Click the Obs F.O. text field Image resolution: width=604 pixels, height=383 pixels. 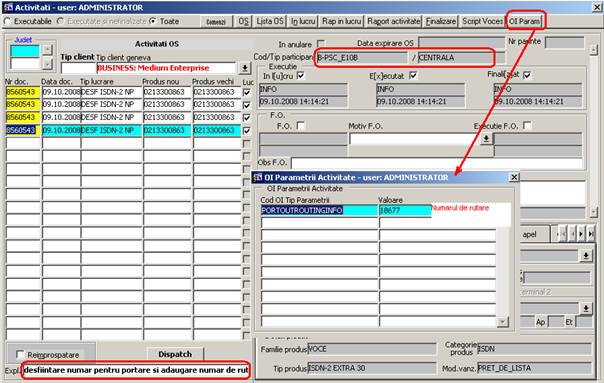point(437,163)
